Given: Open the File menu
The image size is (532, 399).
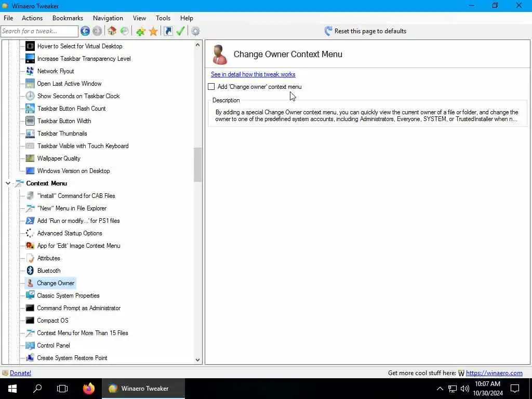Looking at the screenshot, I should pos(8,18).
